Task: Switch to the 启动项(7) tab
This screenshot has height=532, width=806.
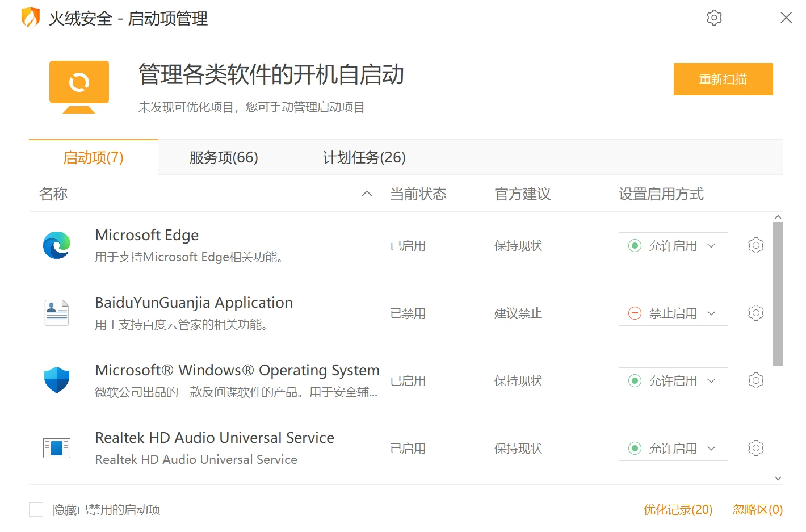Action: tap(93, 157)
